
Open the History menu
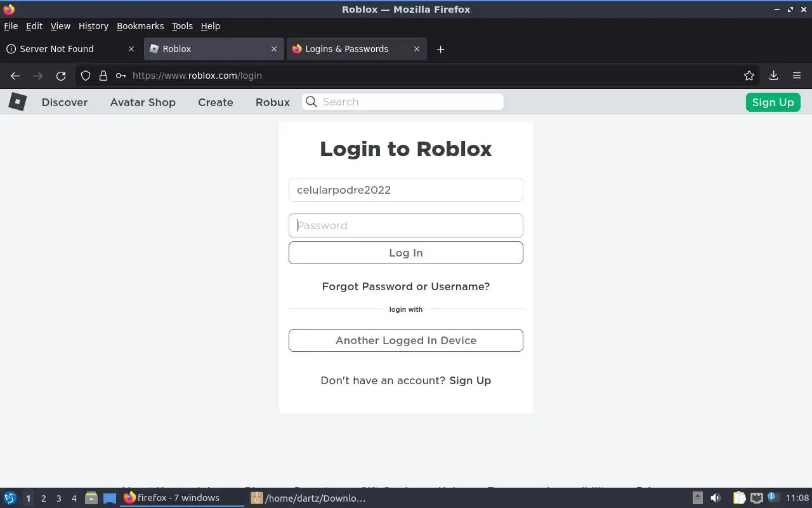click(93, 26)
